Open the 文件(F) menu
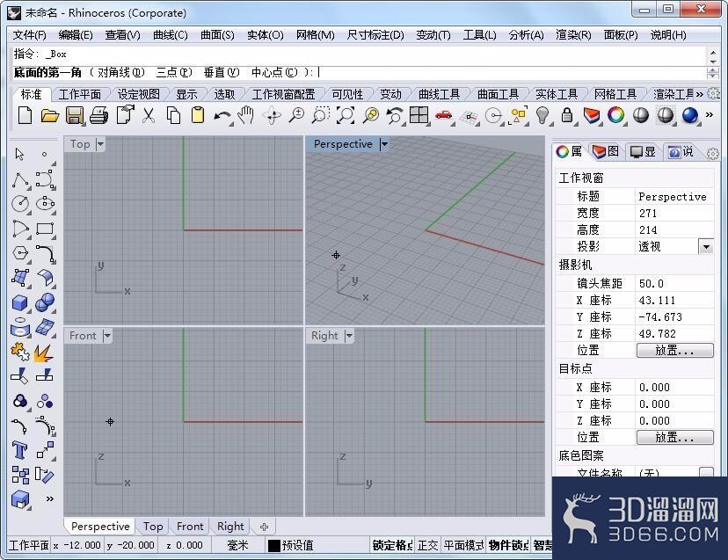The width and height of the screenshot is (728, 560). pos(29,35)
